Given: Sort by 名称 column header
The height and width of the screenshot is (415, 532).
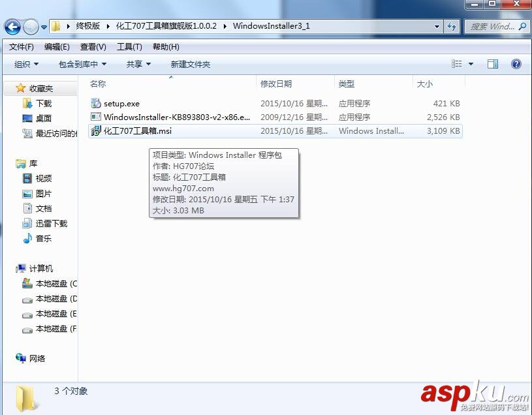Looking at the screenshot, I should click(x=98, y=84).
